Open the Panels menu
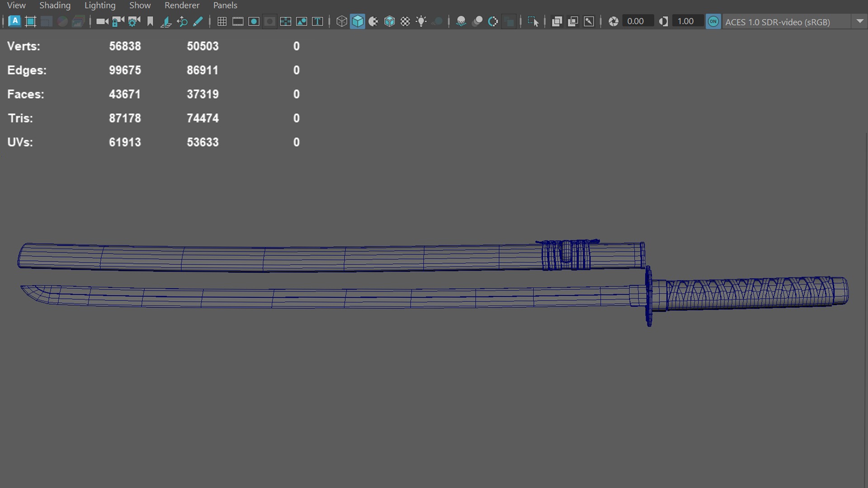This screenshot has width=868, height=488. pyautogui.click(x=225, y=5)
